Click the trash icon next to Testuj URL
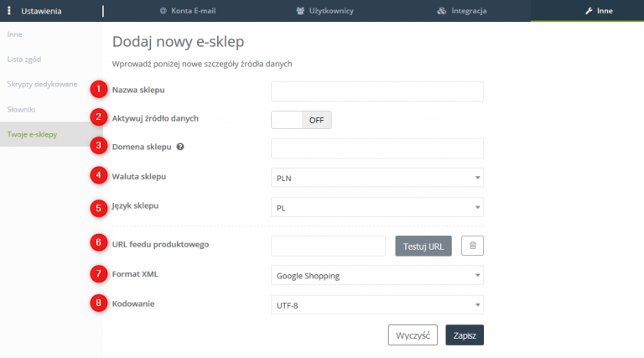Screen dimensions: 644x358 pos(472,246)
